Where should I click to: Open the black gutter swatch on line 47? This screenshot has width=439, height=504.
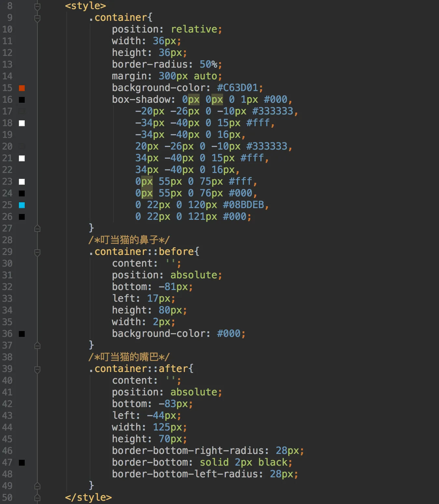[x=22, y=463]
